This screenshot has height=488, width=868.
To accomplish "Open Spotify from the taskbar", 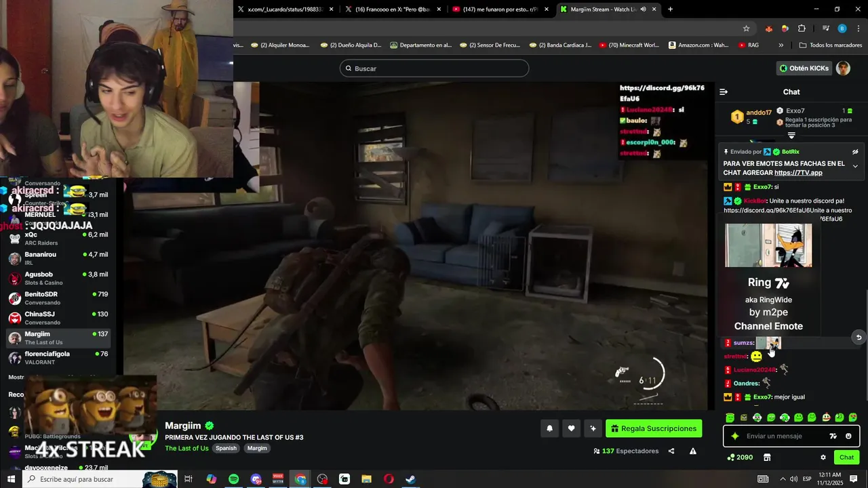I will pyautogui.click(x=233, y=479).
